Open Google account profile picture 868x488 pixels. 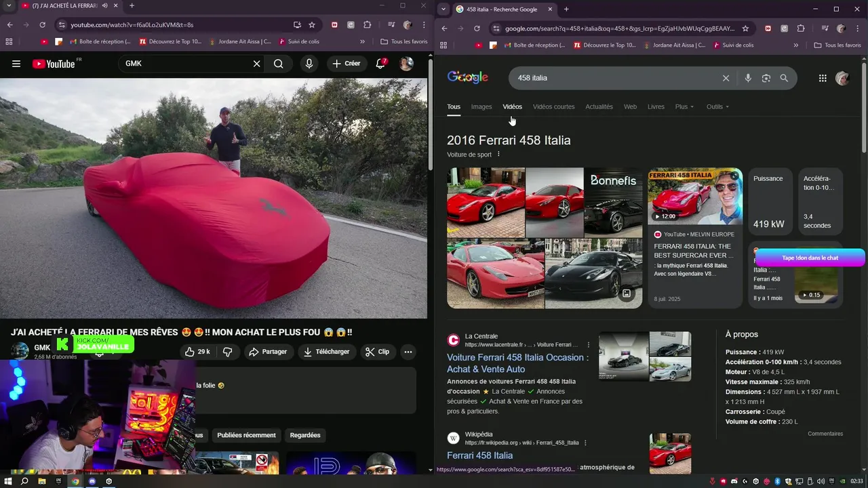pyautogui.click(x=842, y=78)
